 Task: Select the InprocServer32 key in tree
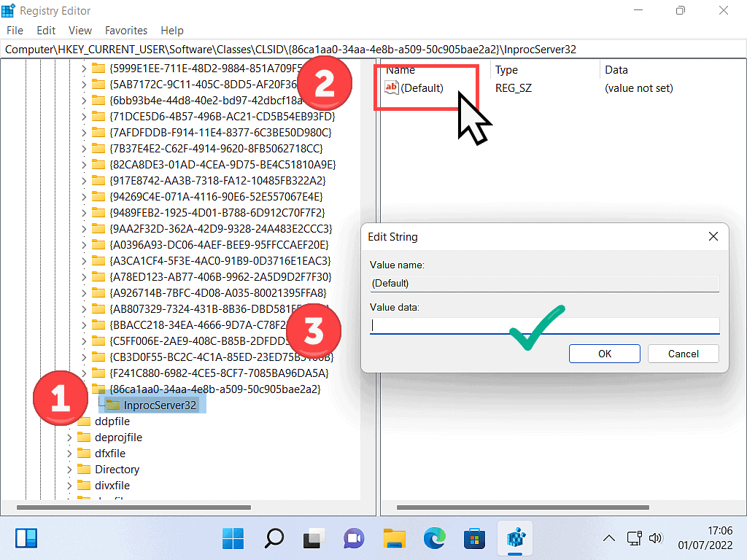coord(160,405)
